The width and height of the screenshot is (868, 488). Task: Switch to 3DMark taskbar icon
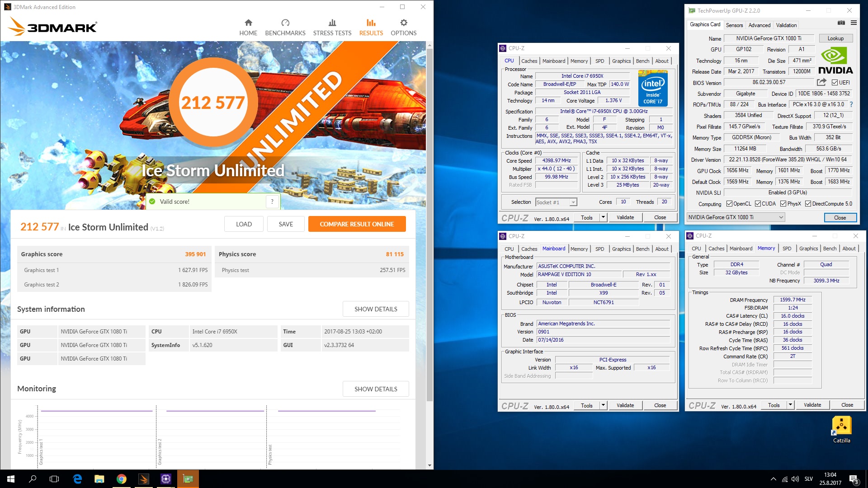tap(144, 479)
